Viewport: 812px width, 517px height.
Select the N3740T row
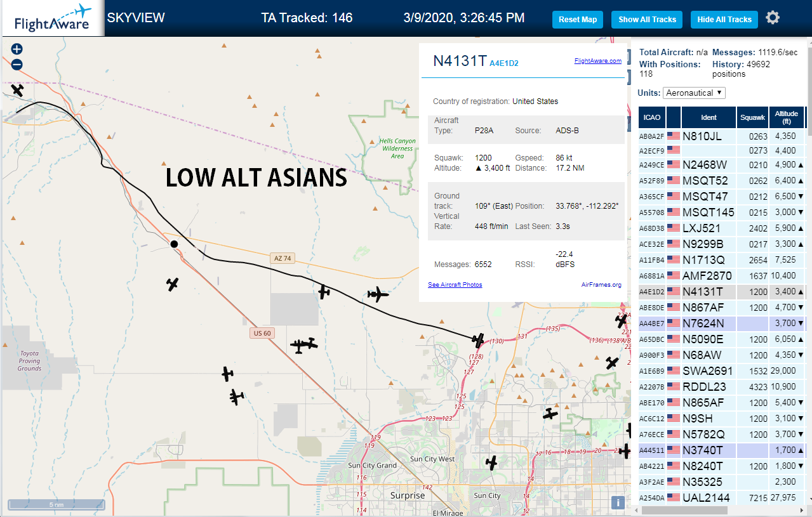(722, 450)
